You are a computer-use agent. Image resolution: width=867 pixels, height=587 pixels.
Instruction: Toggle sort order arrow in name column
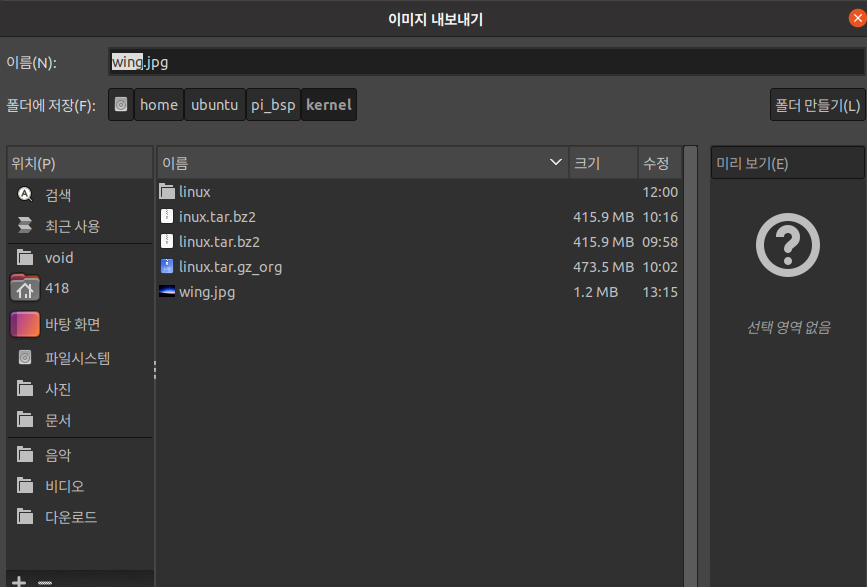pos(556,163)
